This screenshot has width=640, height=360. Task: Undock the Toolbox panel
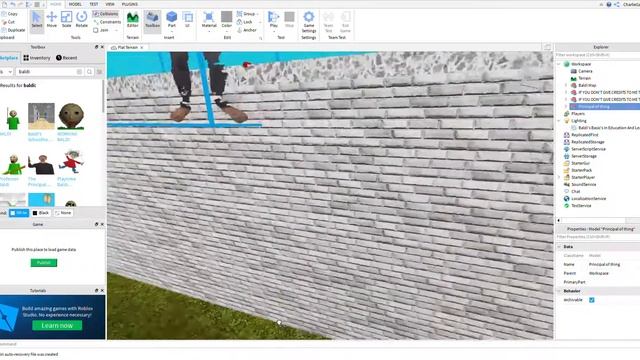[x=96, y=47]
